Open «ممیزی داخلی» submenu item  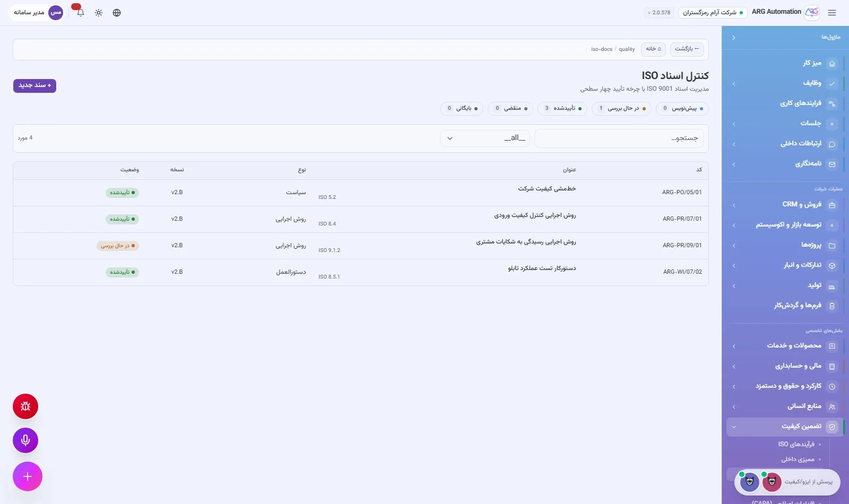pos(798,459)
